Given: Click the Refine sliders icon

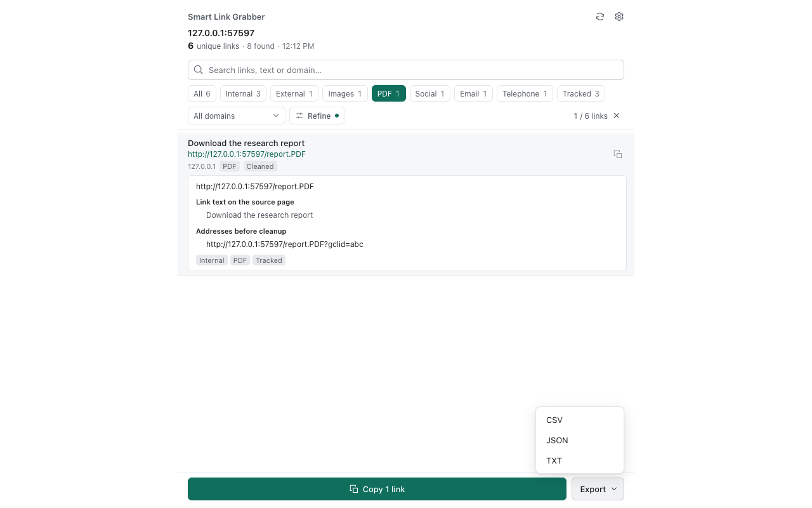Looking at the screenshot, I should coord(299,116).
